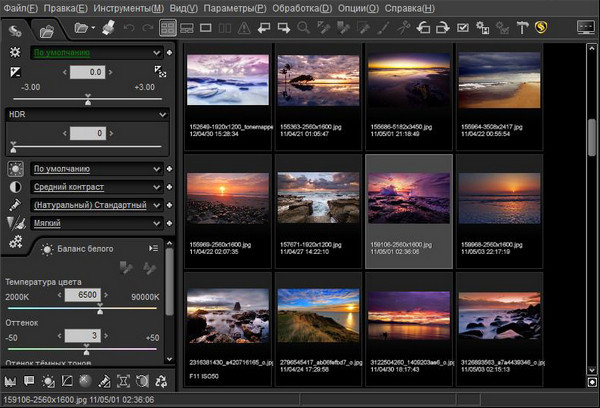The image size is (600, 408).
Task: Switch to the folder browser tab
Action: click(x=47, y=31)
